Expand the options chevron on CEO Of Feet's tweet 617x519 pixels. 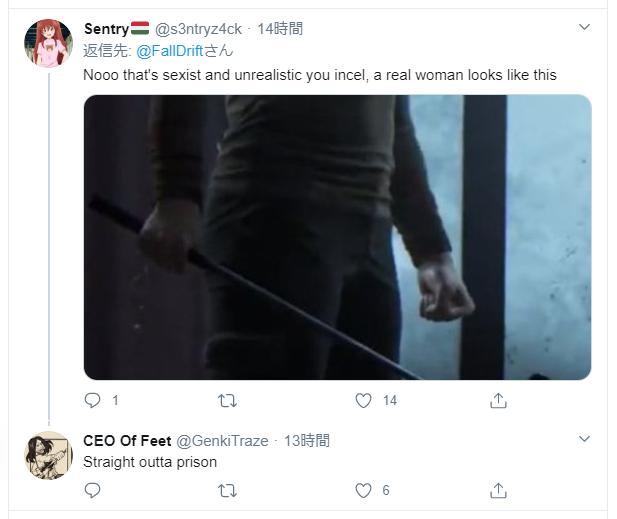click(585, 439)
